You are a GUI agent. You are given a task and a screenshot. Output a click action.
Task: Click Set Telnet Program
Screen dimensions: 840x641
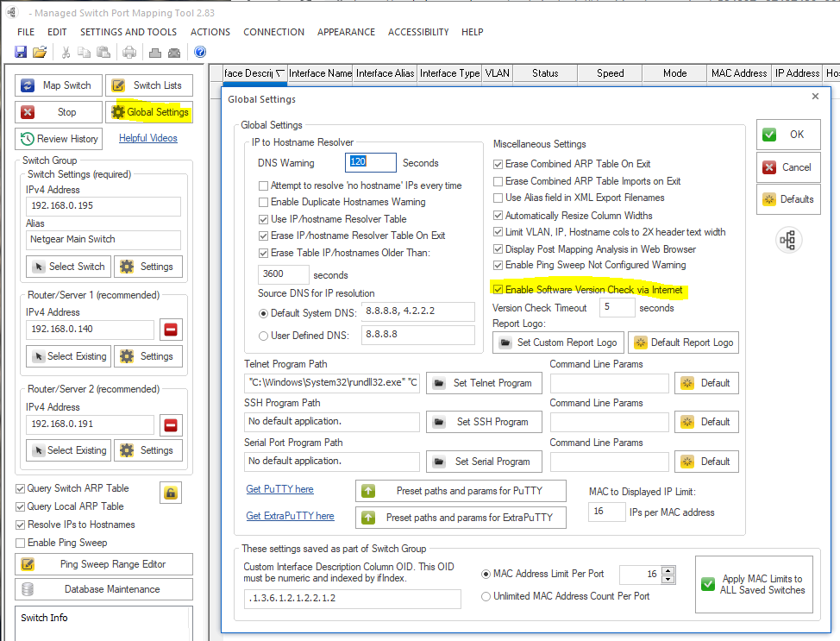485,383
